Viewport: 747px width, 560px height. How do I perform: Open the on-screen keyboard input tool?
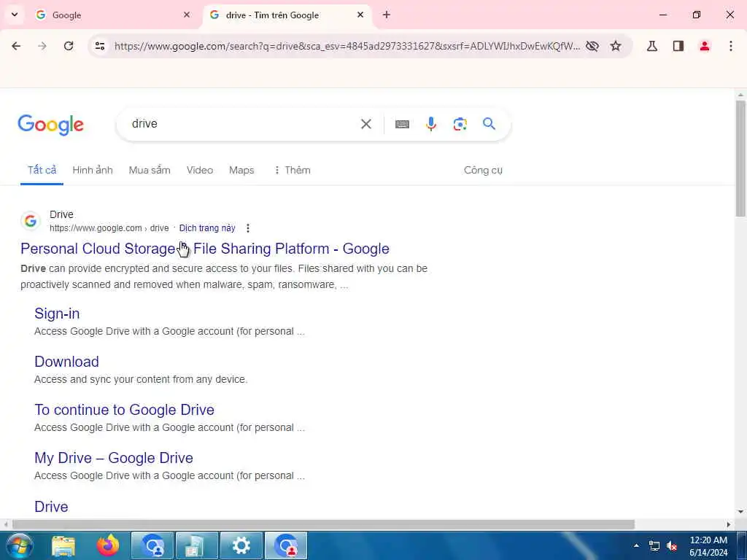[x=402, y=124]
